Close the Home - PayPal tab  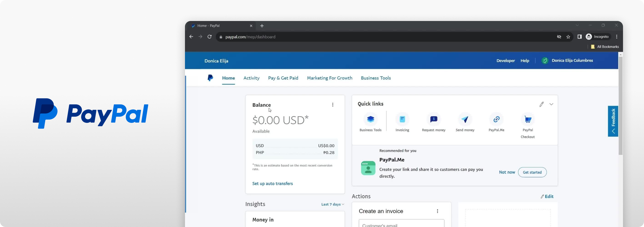(x=251, y=26)
